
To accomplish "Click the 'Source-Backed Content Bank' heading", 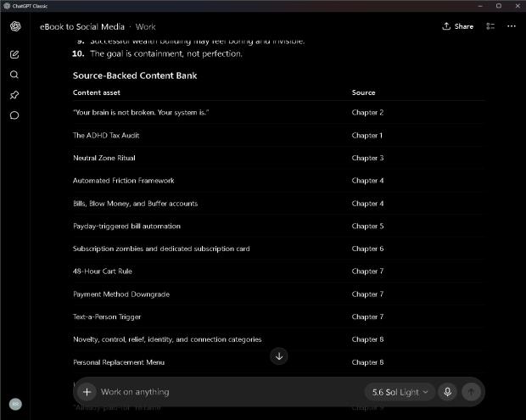I will pyautogui.click(x=135, y=76).
